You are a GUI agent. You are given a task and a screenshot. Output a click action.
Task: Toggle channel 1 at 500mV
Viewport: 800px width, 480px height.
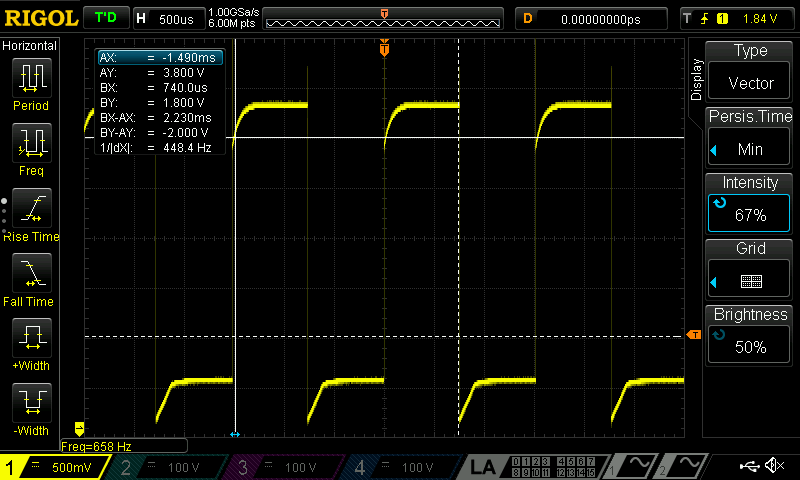(55, 467)
